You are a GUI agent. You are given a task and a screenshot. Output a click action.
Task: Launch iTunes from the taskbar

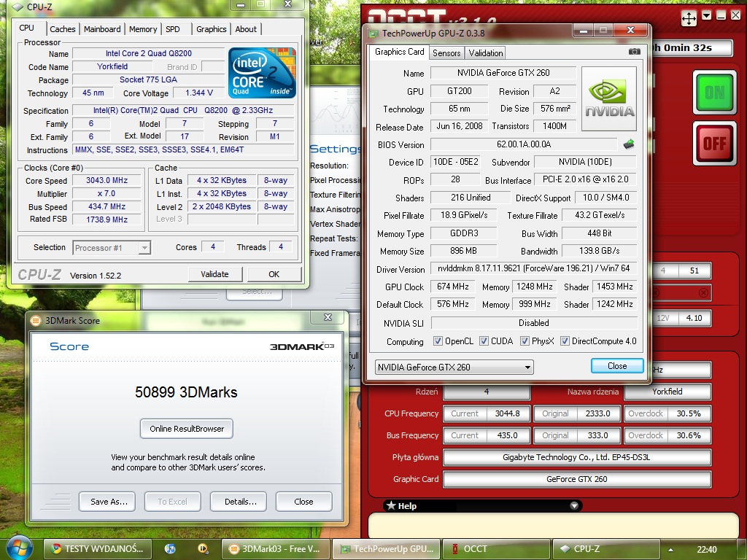pyautogui.click(x=169, y=548)
